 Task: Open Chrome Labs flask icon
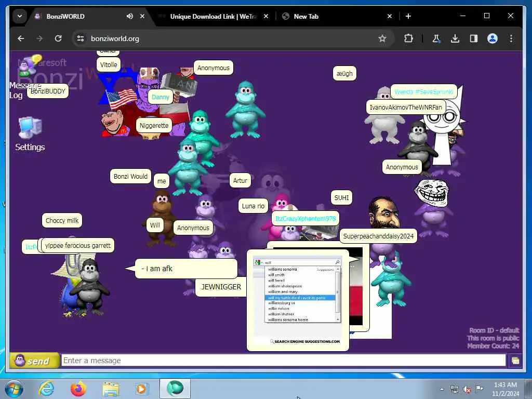point(436,38)
